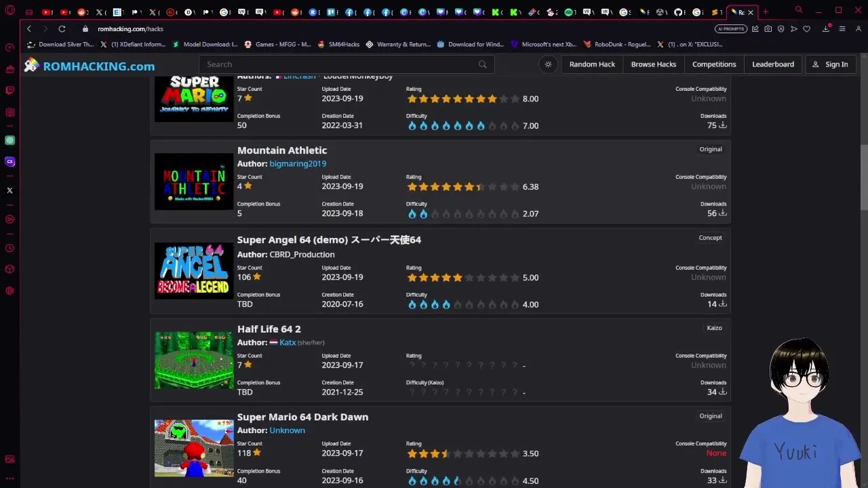The width and height of the screenshot is (868, 488).
Task: Open Download Silver Th... bookmark
Action: [60, 44]
